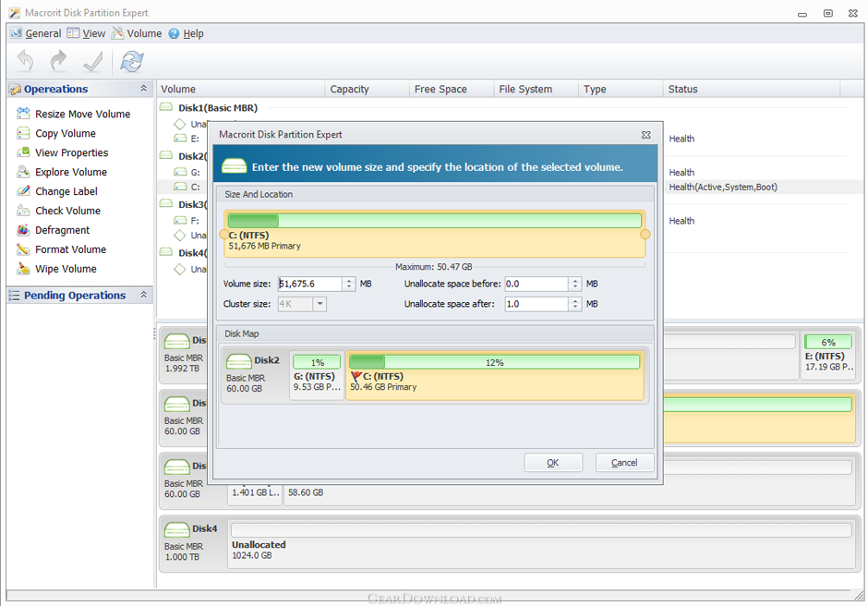Sort by Type column header
Image resolution: width=868 pixels, height=606 pixels.
(x=621, y=89)
